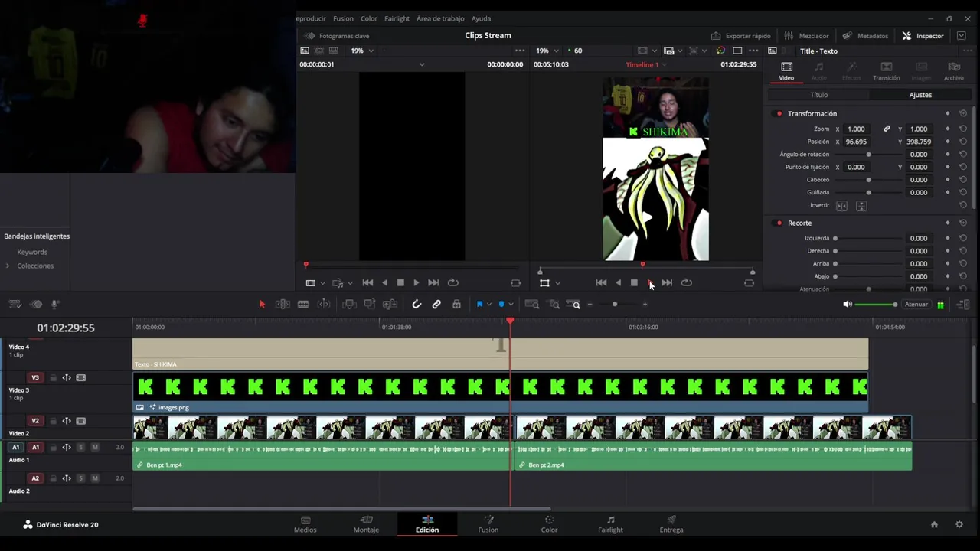Show Fotogramas clave keyframes panel
The image size is (980, 551).
337,36
